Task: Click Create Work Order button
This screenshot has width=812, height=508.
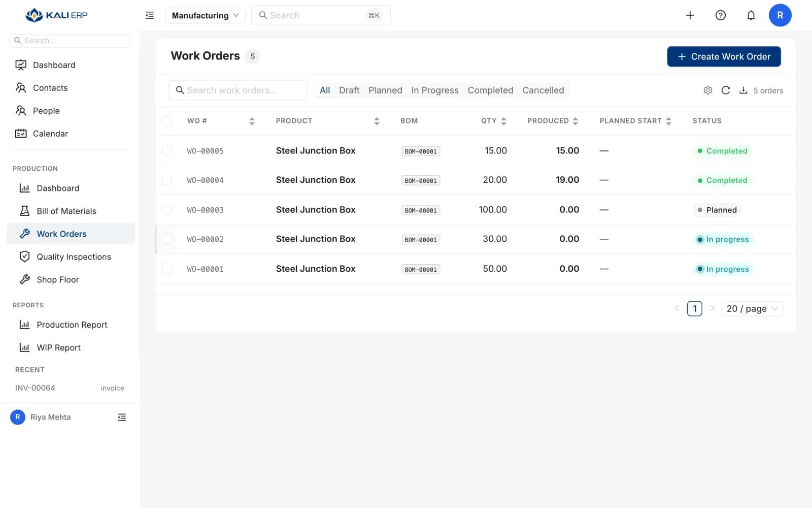Action: click(724, 56)
